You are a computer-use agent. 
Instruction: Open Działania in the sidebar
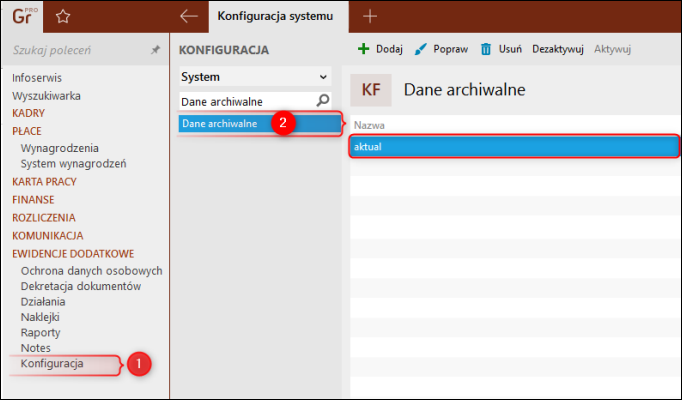pos(43,301)
